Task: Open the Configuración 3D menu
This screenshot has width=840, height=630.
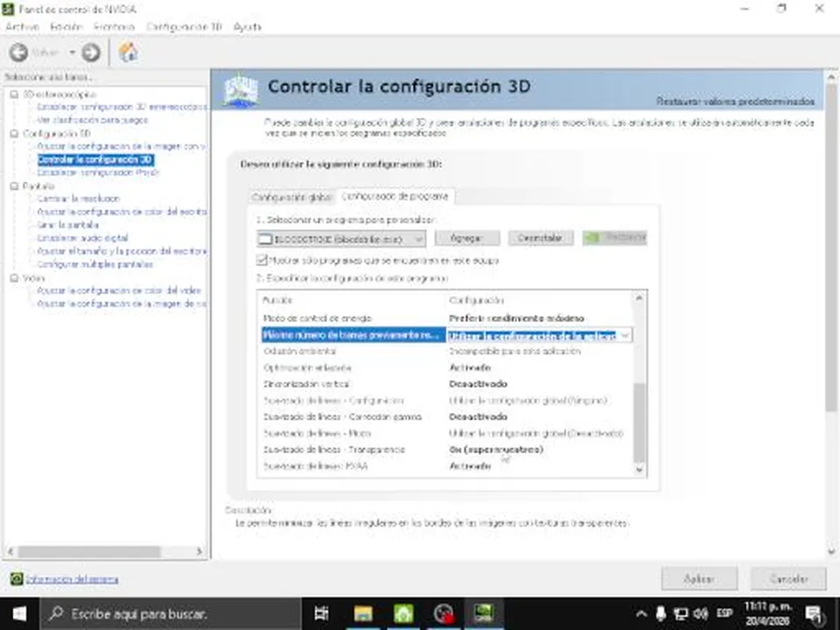Action: (184, 27)
